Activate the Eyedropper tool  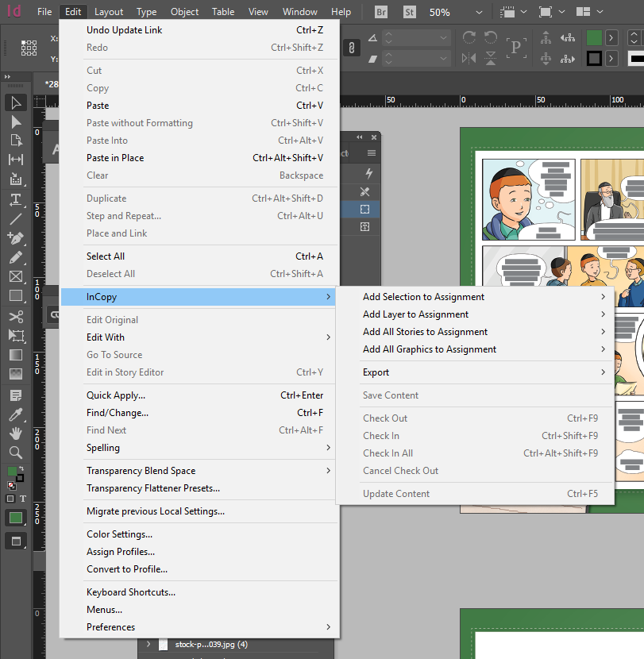(x=16, y=414)
